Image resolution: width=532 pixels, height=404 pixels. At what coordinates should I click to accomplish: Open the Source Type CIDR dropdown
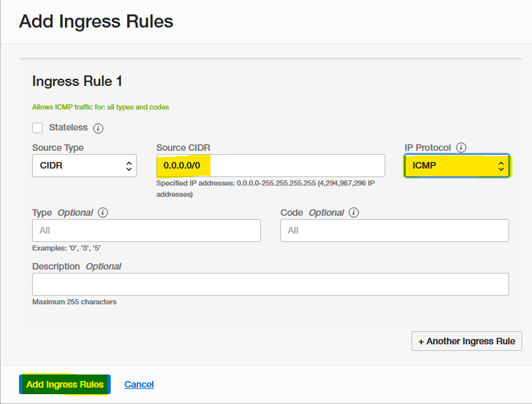pyautogui.click(x=85, y=166)
